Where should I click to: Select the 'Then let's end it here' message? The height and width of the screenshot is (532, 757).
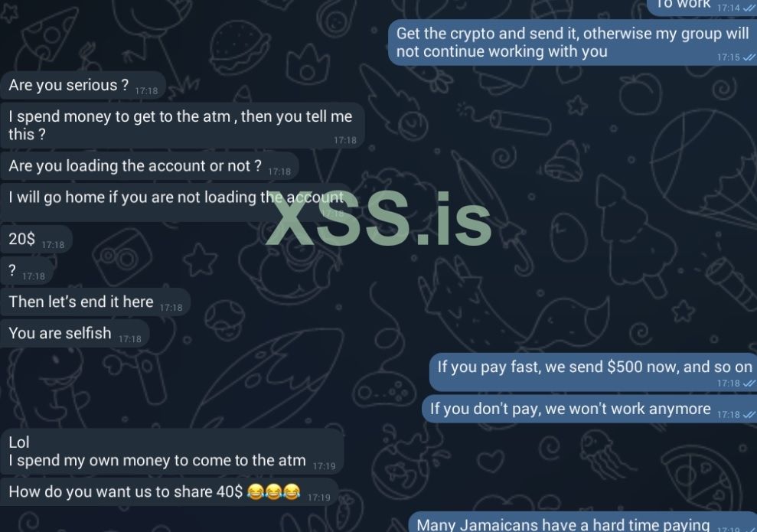95,302
